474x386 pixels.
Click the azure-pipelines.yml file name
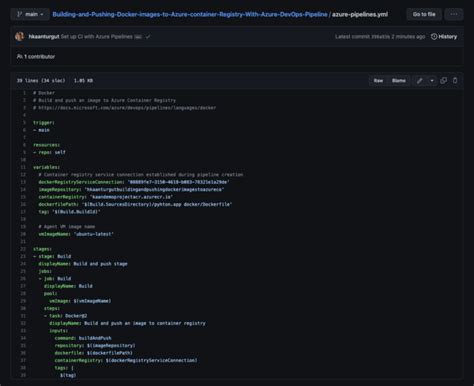(360, 14)
